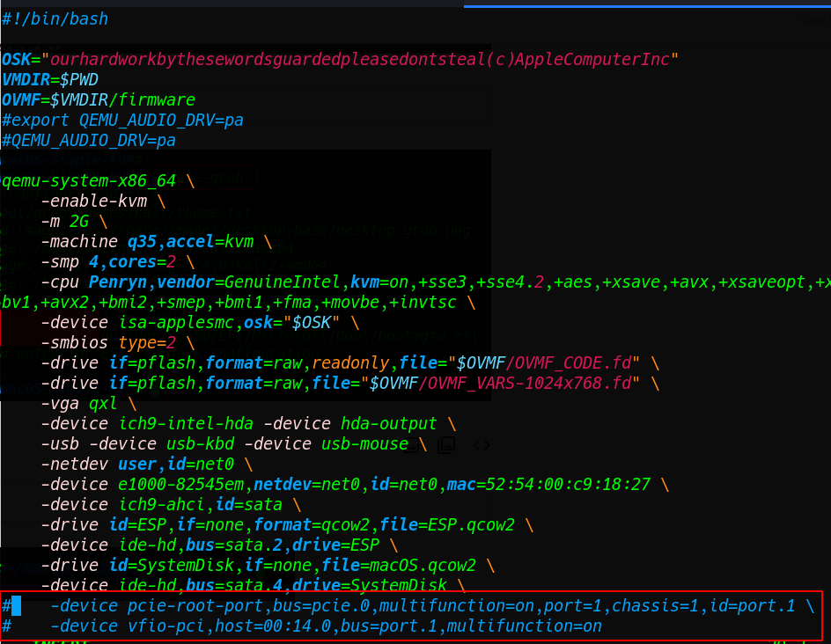This screenshot has height=644, width=831.
Task: Click the faint single image icon behind usb-mouse
Action: (412, 445)
